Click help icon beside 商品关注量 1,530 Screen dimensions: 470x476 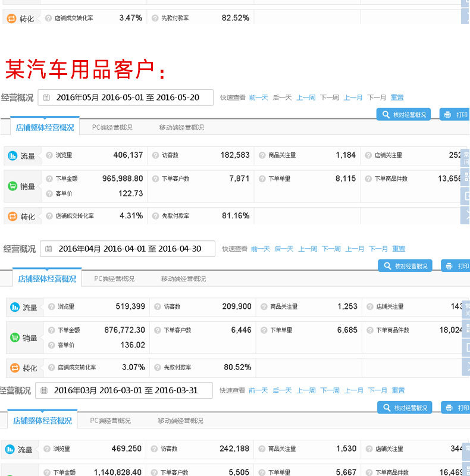[x=261, y=449]
